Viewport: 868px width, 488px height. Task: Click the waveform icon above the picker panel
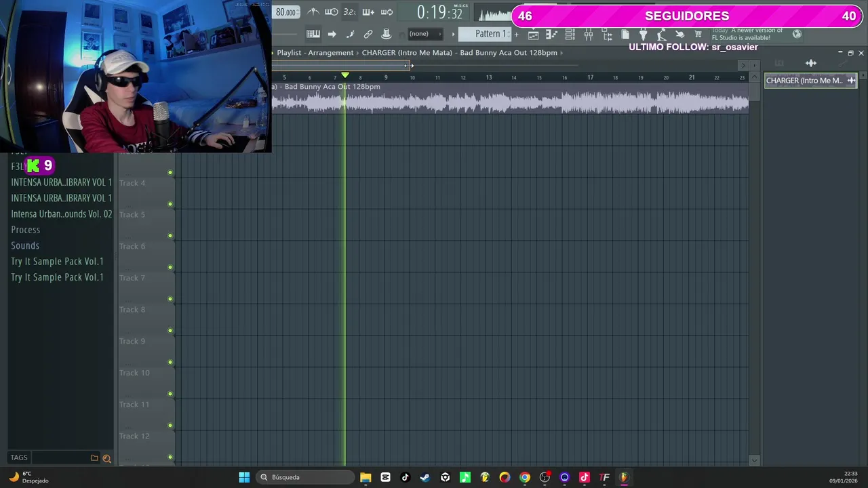pos(810,63)
